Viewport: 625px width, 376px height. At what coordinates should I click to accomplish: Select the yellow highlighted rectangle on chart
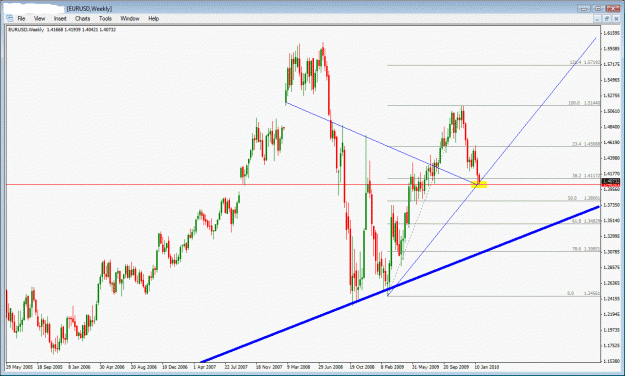479,184
